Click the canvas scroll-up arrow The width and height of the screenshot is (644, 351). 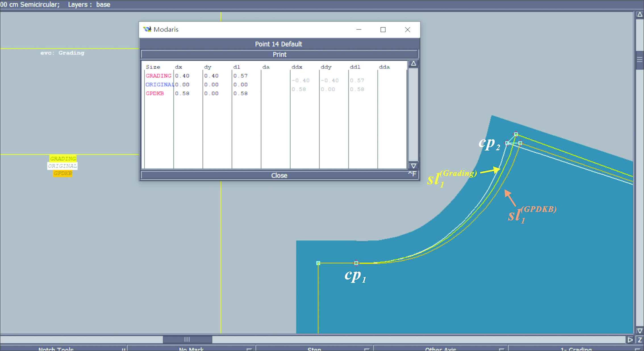640,14
